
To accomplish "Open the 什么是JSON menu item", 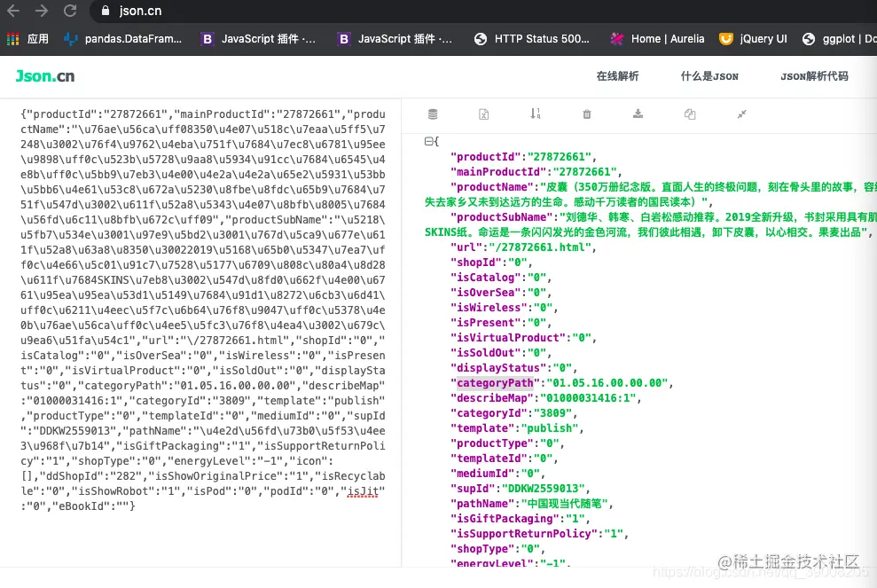I will coord(709,76).
